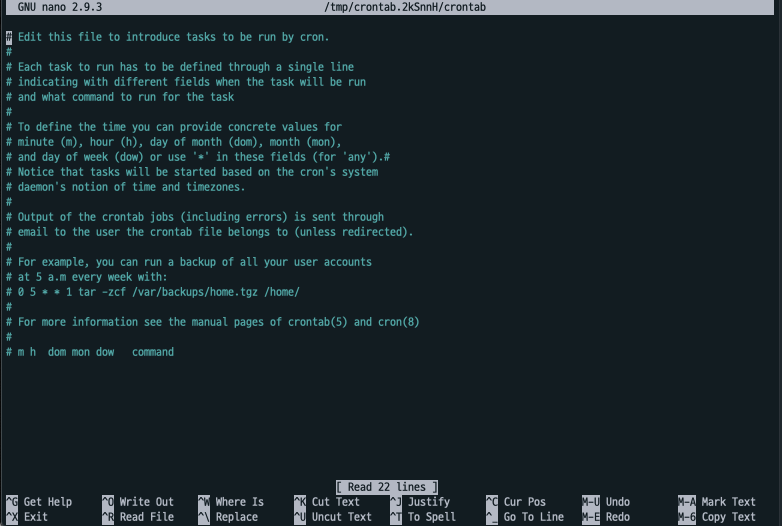The height and width of the screenshot is (526, 782).
Task: Click the Redo shortcut label
Action: coord(618,517)
